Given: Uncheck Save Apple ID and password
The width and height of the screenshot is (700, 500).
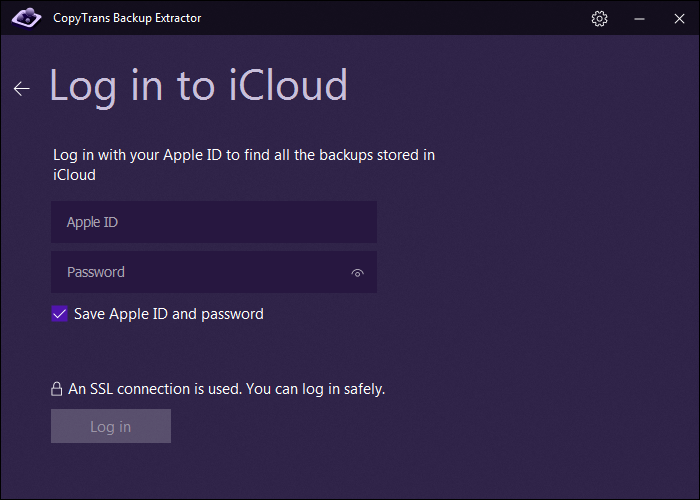Looking at the screenshot, I should click(x=59, y=314).
